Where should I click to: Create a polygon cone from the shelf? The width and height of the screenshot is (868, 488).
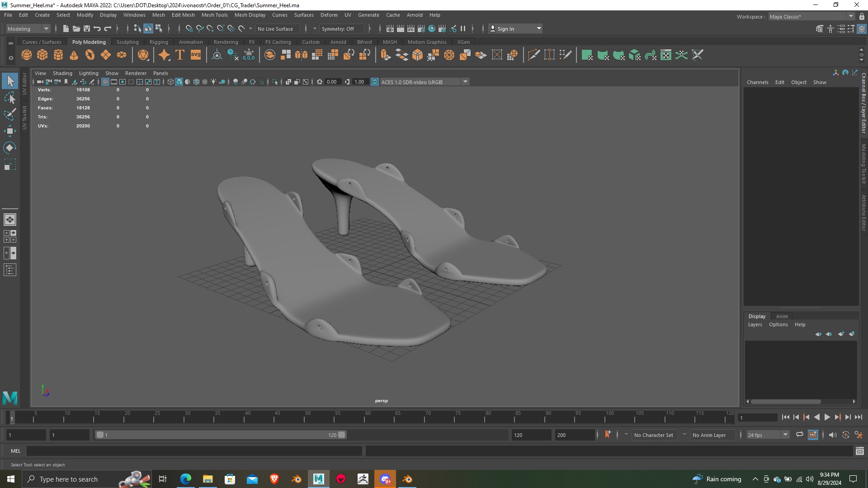74,55
